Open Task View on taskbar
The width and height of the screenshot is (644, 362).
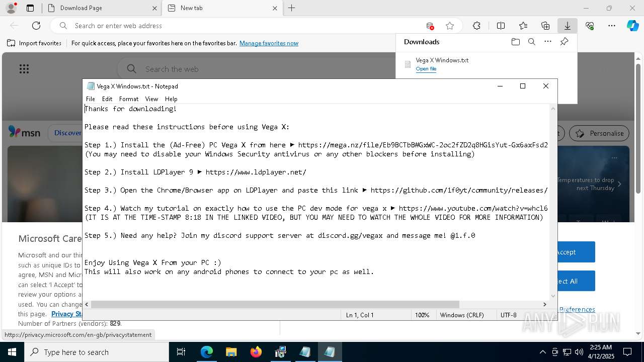click(181, 352)
